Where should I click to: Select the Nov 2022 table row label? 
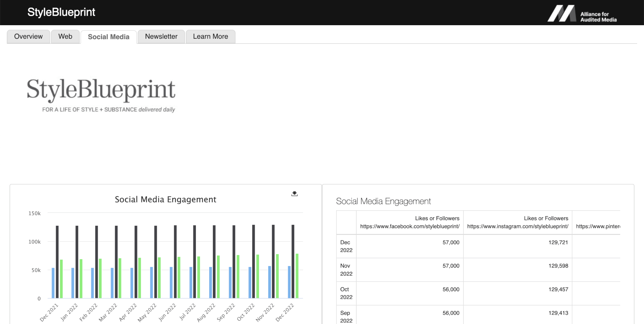pos(346,270)
